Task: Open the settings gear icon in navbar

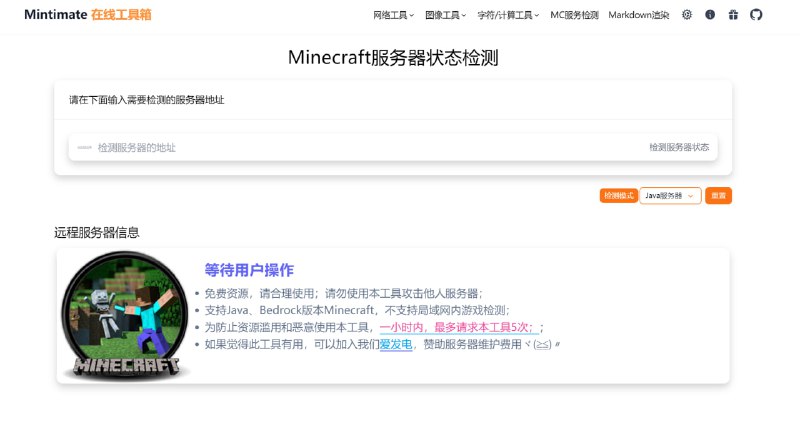Action: [687, 15]
